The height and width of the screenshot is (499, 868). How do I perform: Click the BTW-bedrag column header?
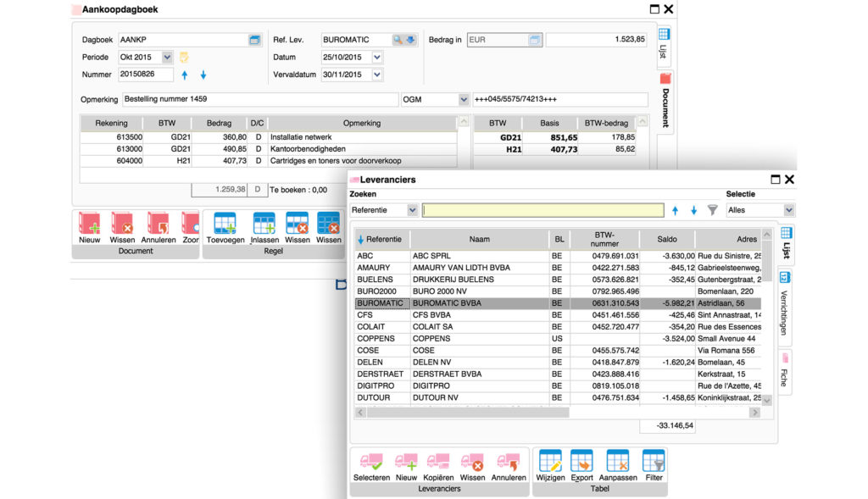click(606, 124)
